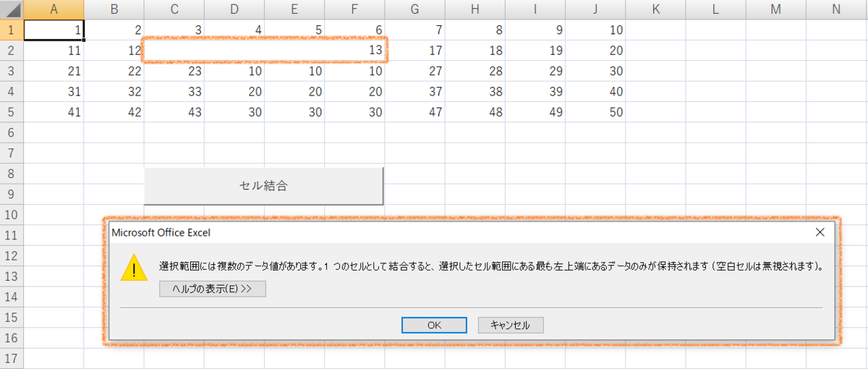
Task: Click cell G2 containing 17
Action: coord(414,51)
